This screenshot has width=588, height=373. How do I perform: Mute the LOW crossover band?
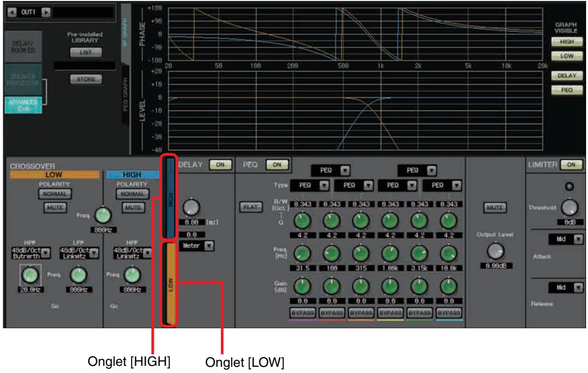(55, 207)
